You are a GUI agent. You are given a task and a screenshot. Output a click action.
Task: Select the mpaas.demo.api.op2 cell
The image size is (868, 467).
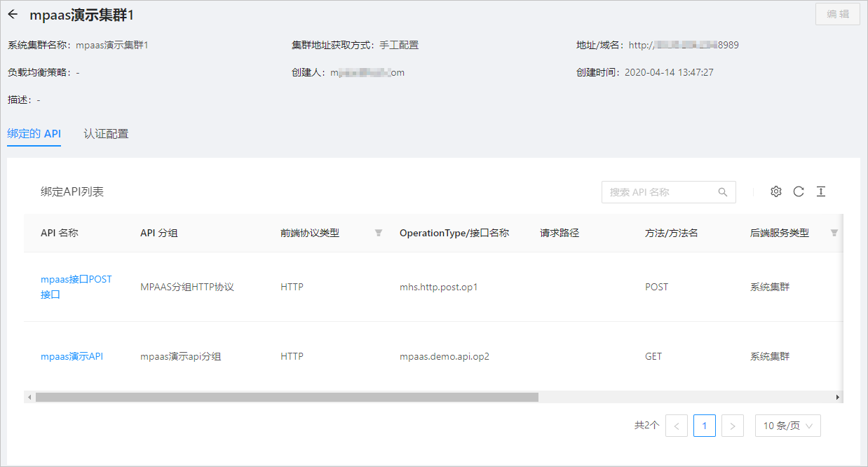click(x=445, y=356)
